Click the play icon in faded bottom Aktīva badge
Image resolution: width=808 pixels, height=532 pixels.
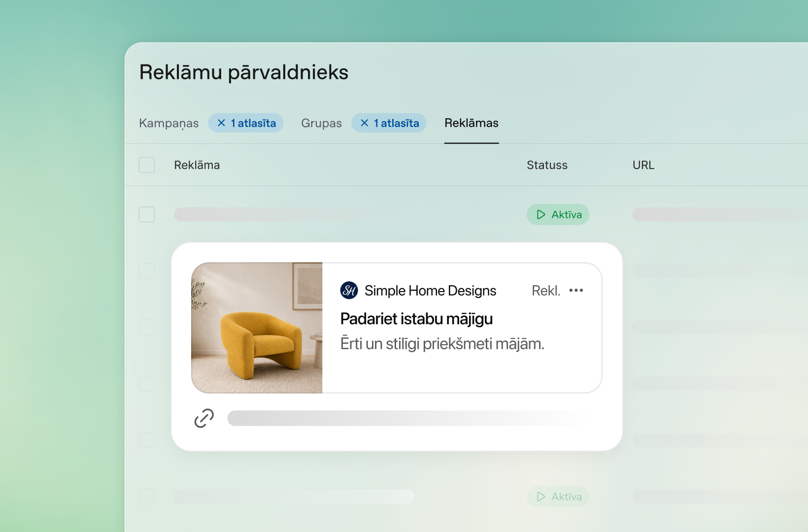(541, 497)
